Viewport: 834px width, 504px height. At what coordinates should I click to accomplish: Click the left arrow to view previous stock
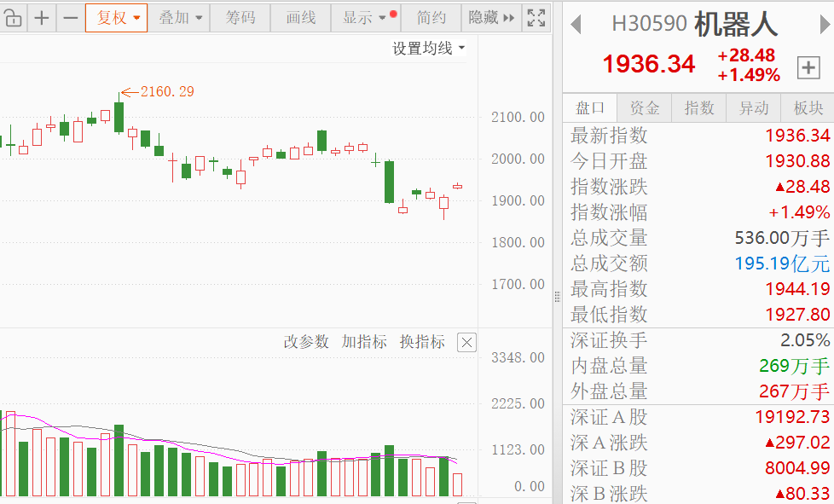click(x=577, y=26)
